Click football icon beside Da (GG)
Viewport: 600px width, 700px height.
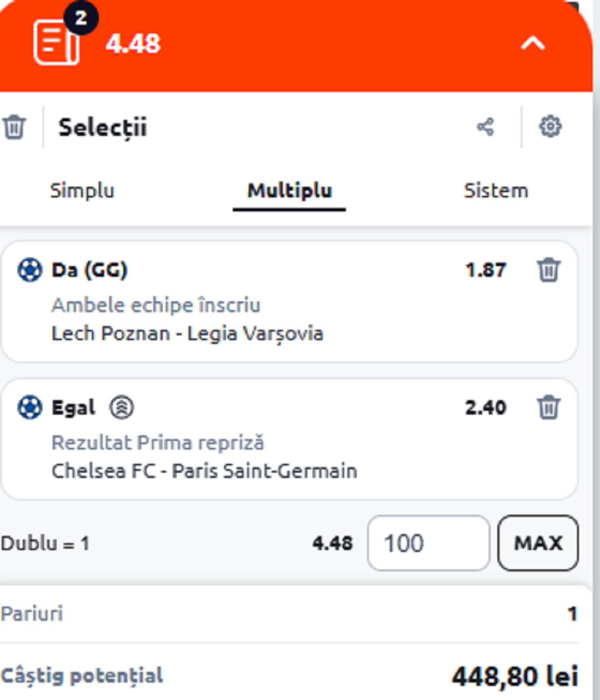[30, 270]
